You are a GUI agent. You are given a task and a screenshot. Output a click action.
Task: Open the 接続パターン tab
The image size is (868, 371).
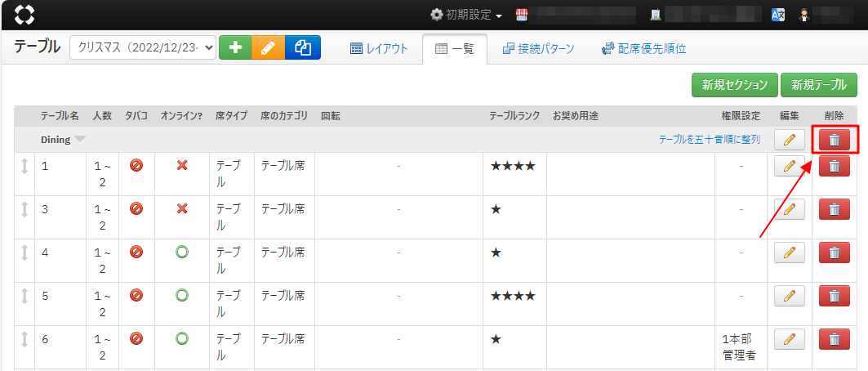(x=538, y=49)
